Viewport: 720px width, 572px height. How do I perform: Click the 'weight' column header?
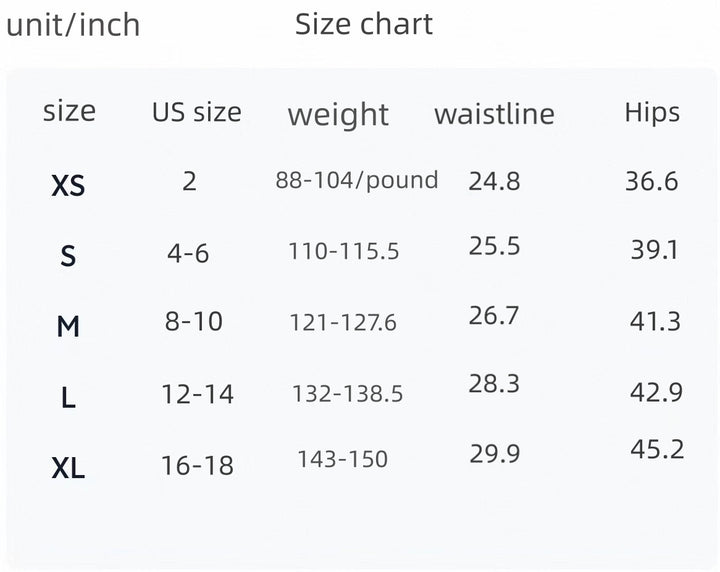[338, 114]
